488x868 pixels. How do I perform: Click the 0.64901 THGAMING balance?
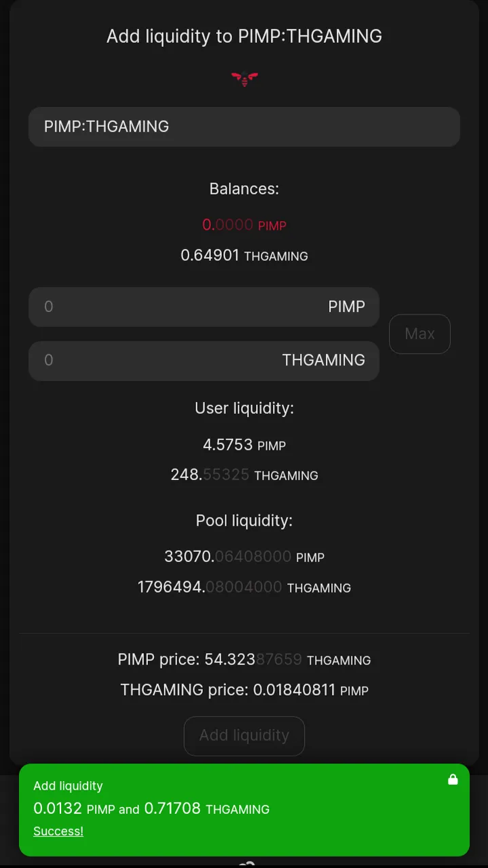(244, 256)
